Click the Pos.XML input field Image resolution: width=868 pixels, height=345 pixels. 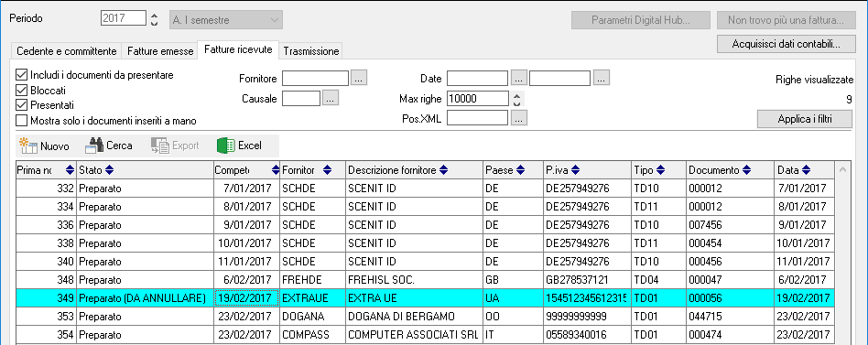(x=477, y=118)
